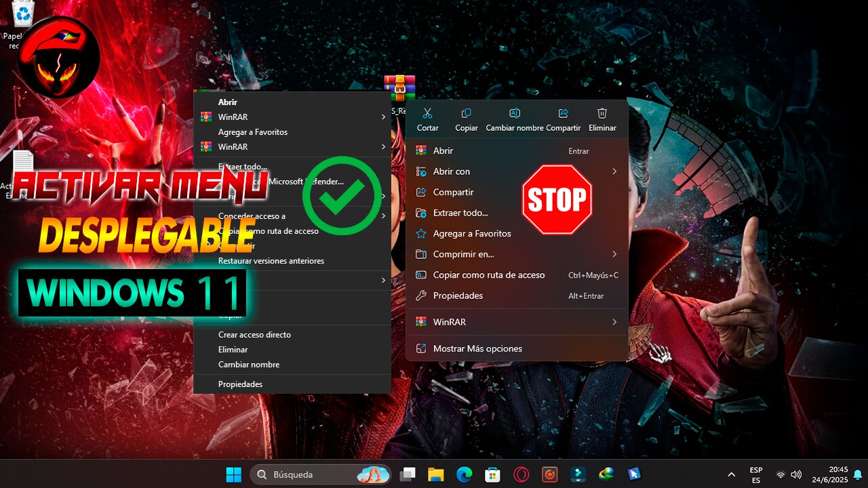Click the Eliminar trash icon
Screen dimensions: 868x488
[x=602, y=113]
